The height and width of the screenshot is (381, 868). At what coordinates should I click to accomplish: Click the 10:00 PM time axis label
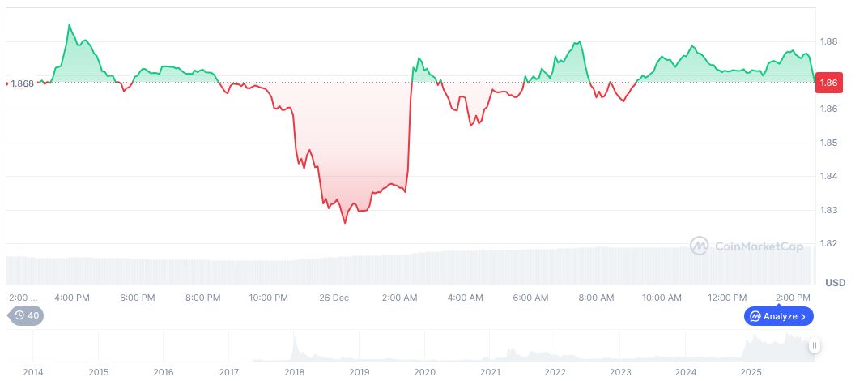268,298
